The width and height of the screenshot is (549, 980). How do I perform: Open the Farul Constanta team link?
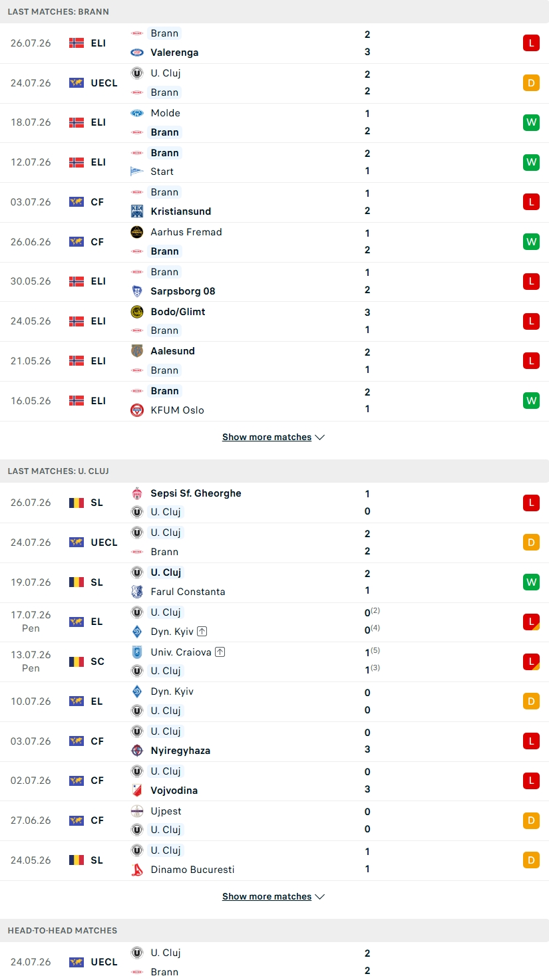(x=188, y=592)
